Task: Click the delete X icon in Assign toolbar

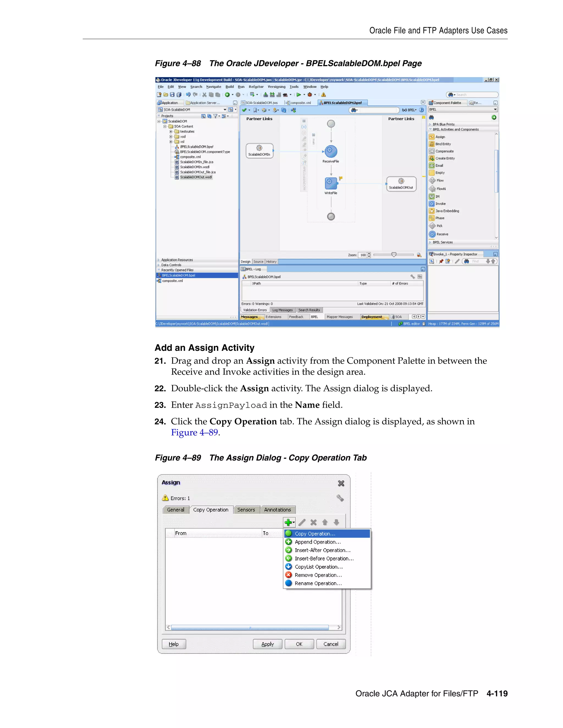Action: [313, 522]
